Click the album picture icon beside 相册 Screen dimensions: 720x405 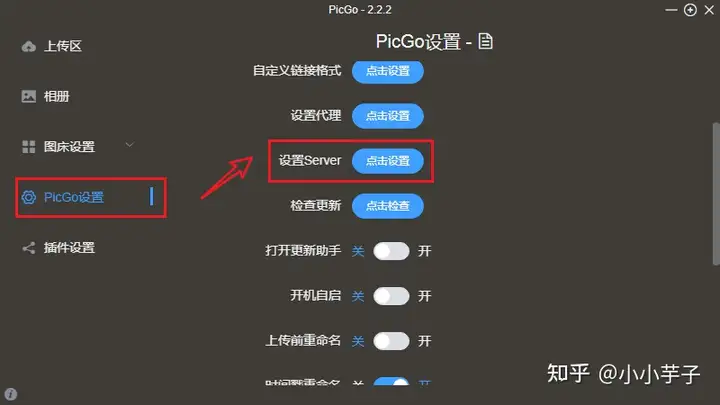coord(28,96)
